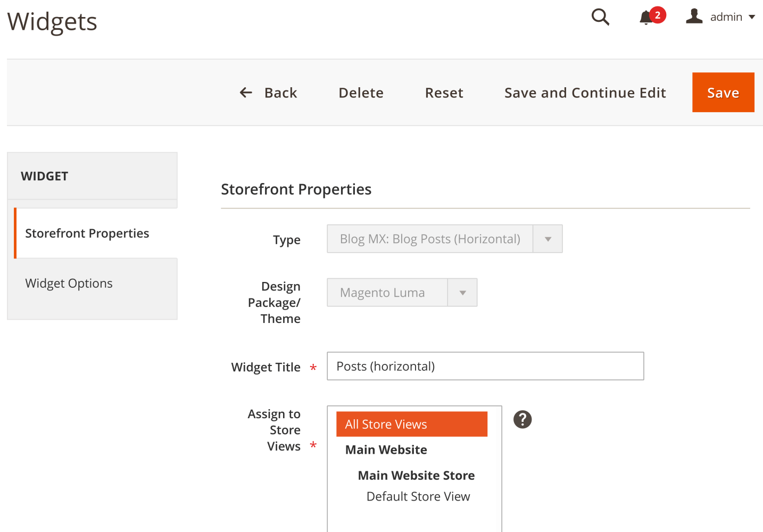The height and width of the screenshot is (532, 763).
Task: Delete this widget
Action: [361, 93]
